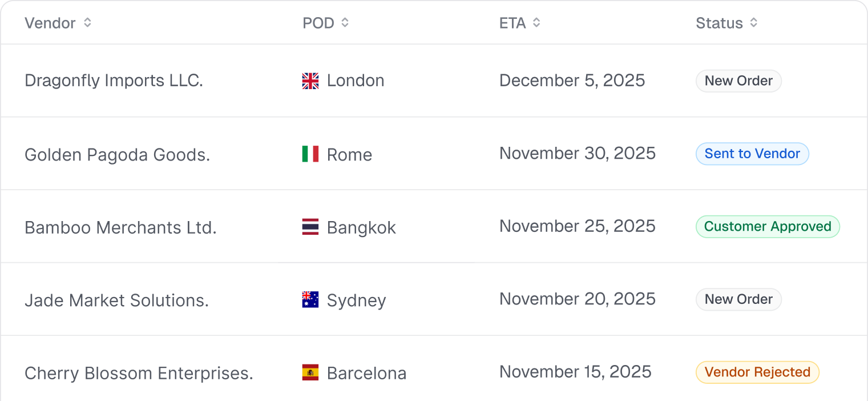Click the Thailand flag icon beside Bangkok
868x401 pixels.
click(310, 227)
